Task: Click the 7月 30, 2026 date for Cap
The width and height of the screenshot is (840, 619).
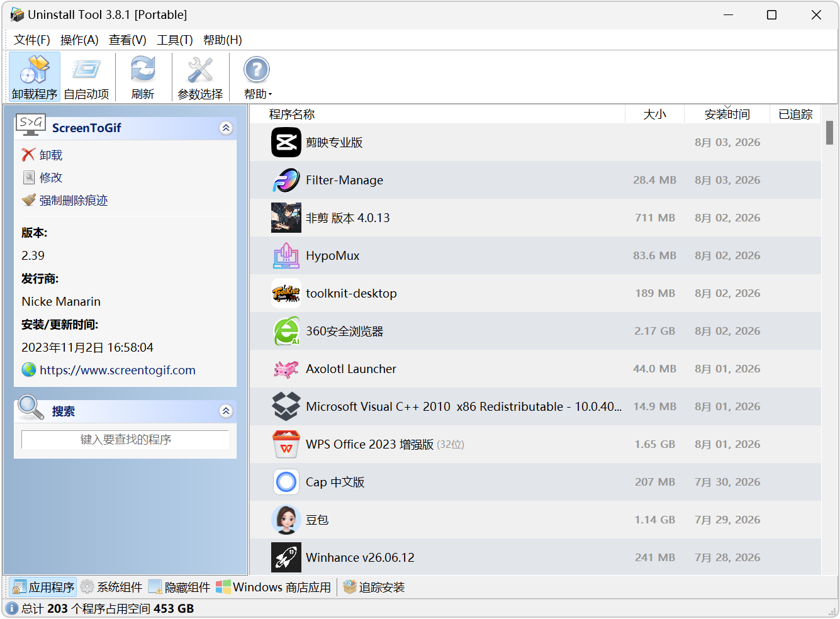Action: [727, 482]
